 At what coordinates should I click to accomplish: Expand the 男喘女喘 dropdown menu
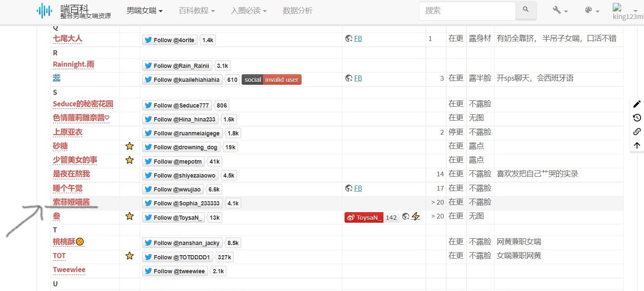145,11
